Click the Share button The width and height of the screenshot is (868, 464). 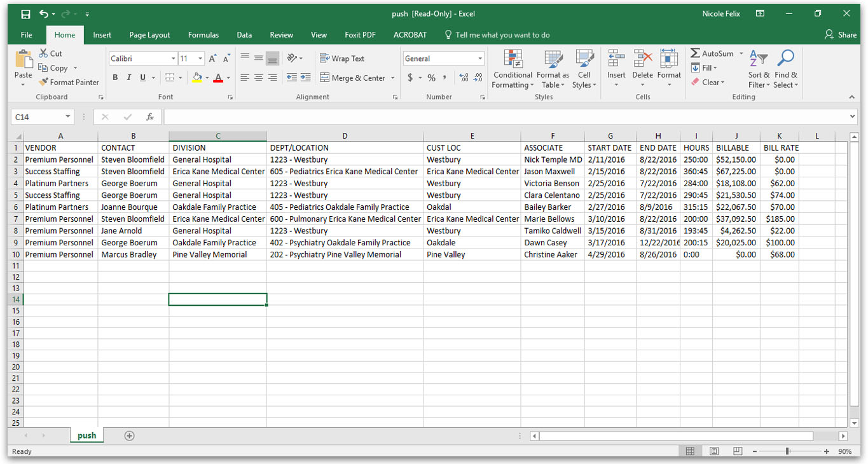[x=840, y=35]
